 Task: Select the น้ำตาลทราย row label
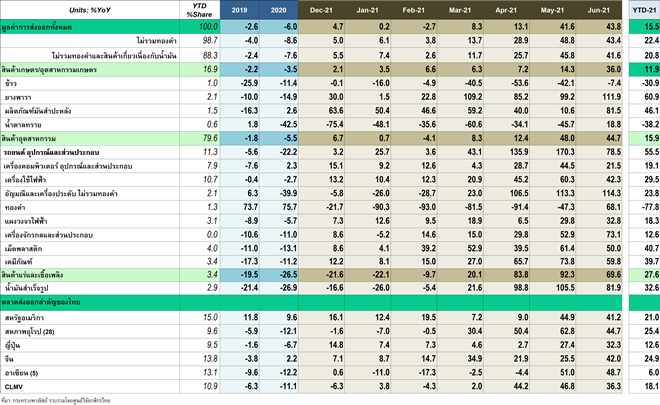(x=28, y=122)
